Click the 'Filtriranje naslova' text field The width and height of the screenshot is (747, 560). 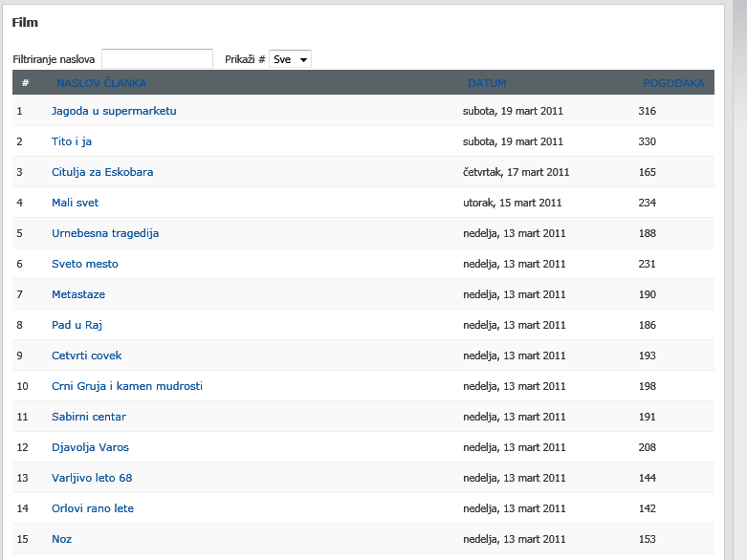[157, 59]
